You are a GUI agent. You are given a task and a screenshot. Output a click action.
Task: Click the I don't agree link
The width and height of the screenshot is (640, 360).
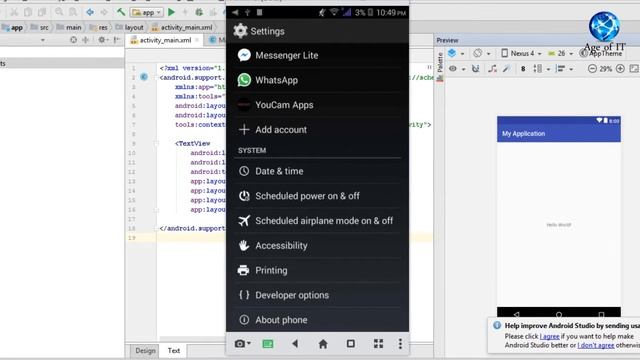(596, 345)
